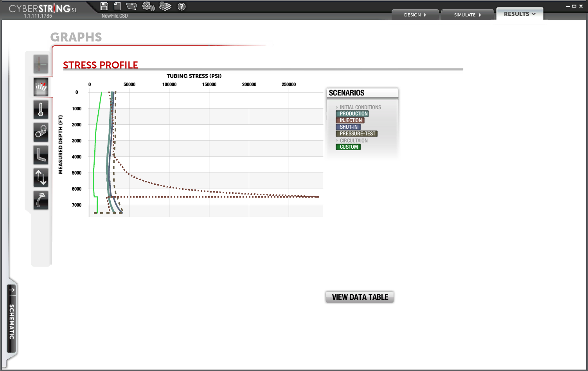Click the save file floppy disk icon
This screenshot has height=371, width=588.
[104, 6]
